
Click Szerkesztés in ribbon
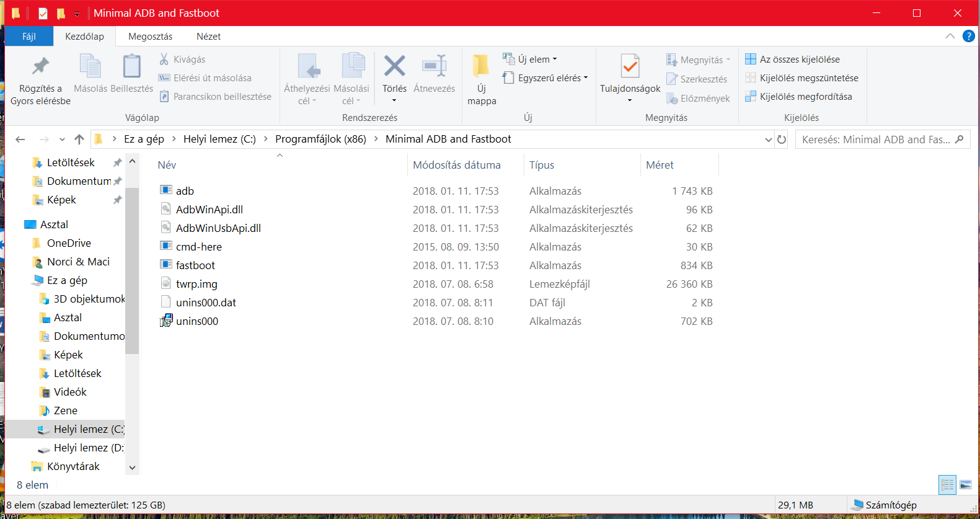click(x=697, y=79)
